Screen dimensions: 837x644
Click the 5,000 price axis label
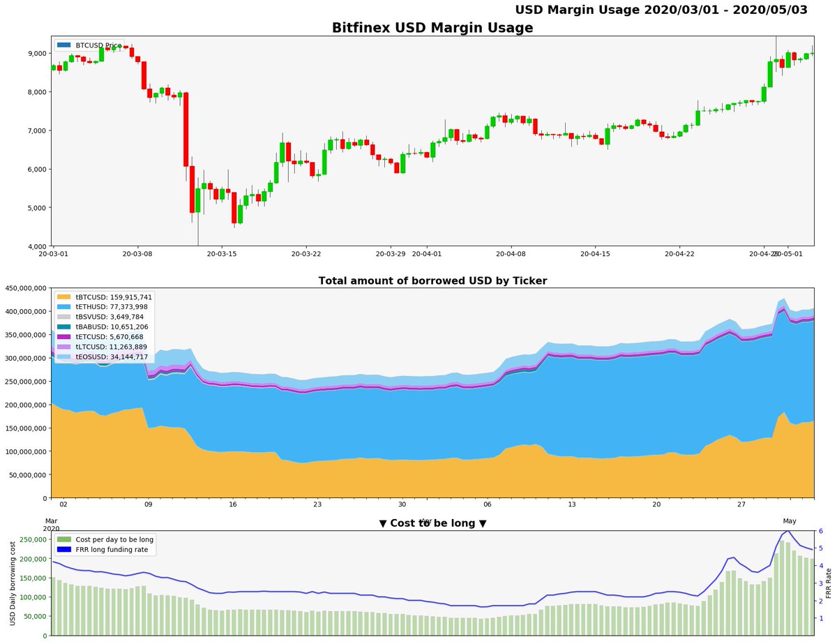point(36,208)
